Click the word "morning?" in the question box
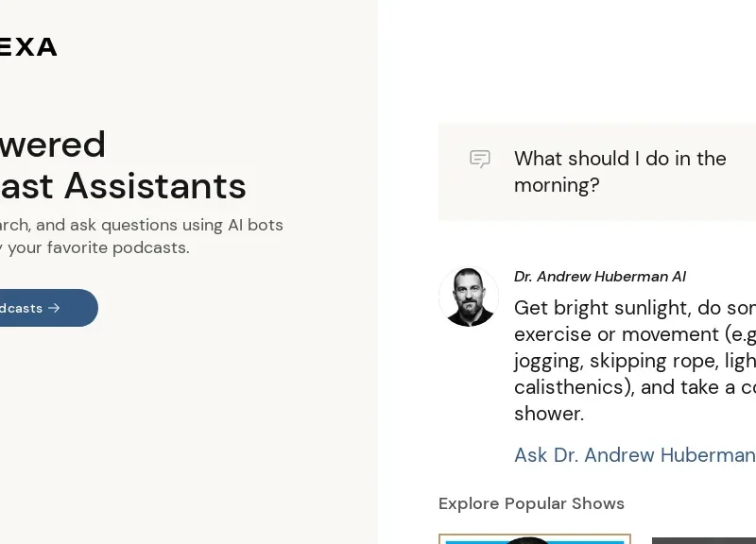The height and width of the screenshot is (544, 756). (557, 185)
